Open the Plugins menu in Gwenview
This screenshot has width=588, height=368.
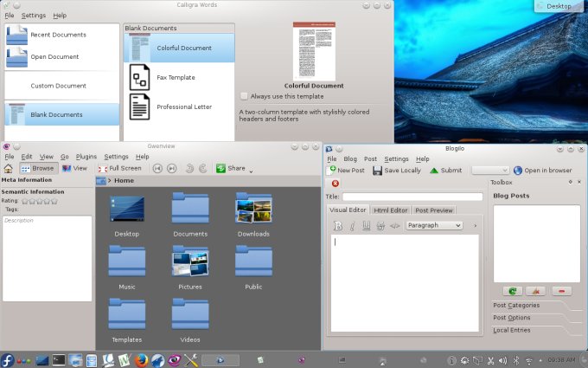86,157
